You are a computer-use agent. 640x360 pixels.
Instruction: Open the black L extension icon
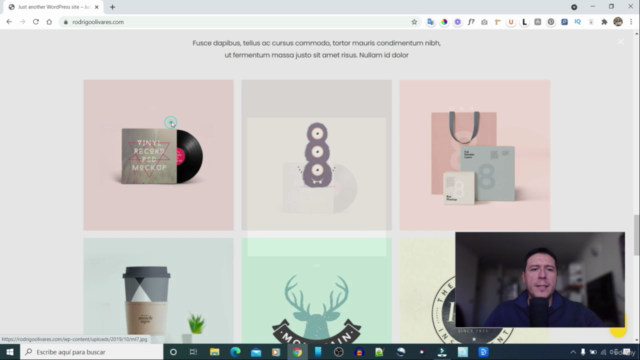point(524,22)
